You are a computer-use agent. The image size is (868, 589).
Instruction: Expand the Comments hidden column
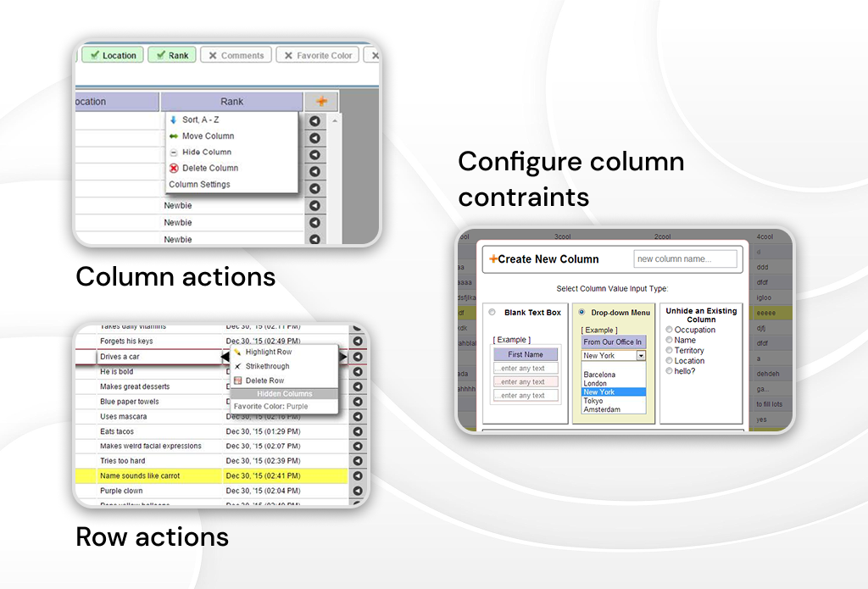236,55
